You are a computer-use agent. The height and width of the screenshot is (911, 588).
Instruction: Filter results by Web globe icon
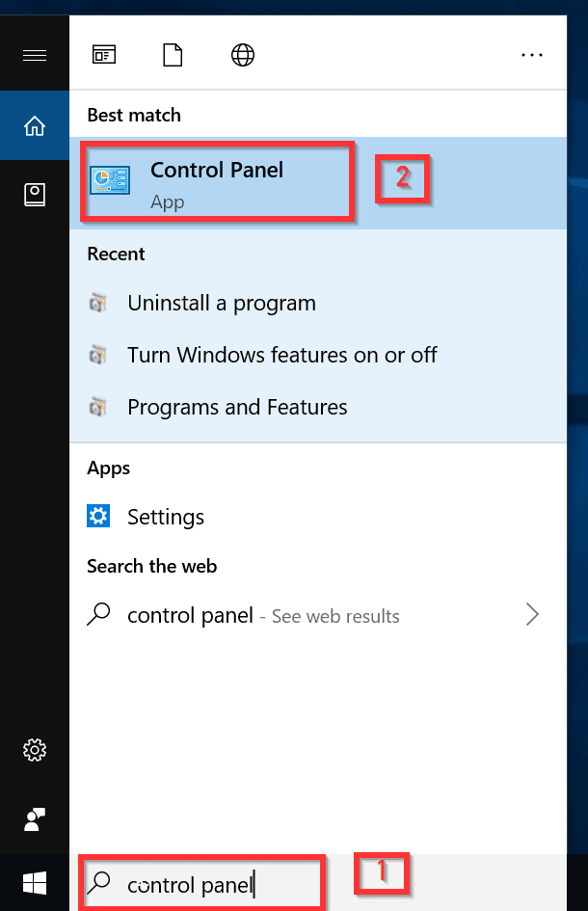(x=242, y=55)
